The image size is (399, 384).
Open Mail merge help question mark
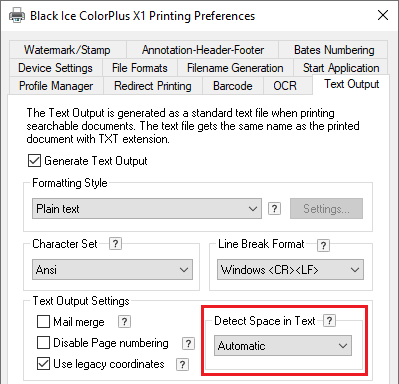point(124,322)
